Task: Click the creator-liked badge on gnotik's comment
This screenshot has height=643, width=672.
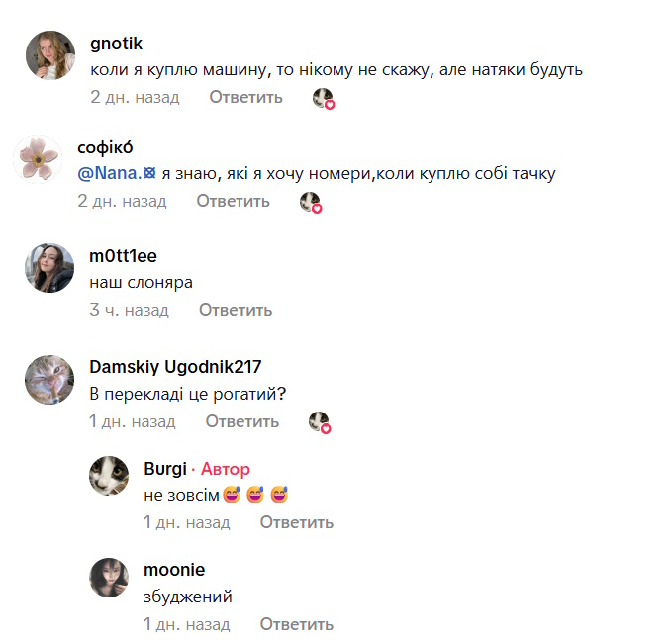Action: tap(323, 98)
